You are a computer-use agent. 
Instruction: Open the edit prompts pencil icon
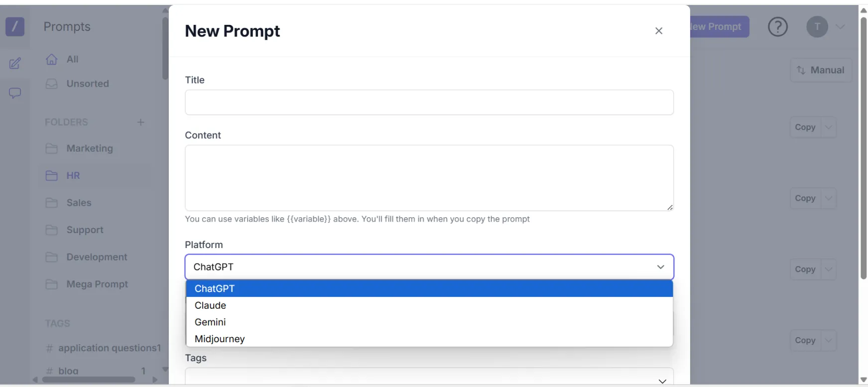coord(15,63)
